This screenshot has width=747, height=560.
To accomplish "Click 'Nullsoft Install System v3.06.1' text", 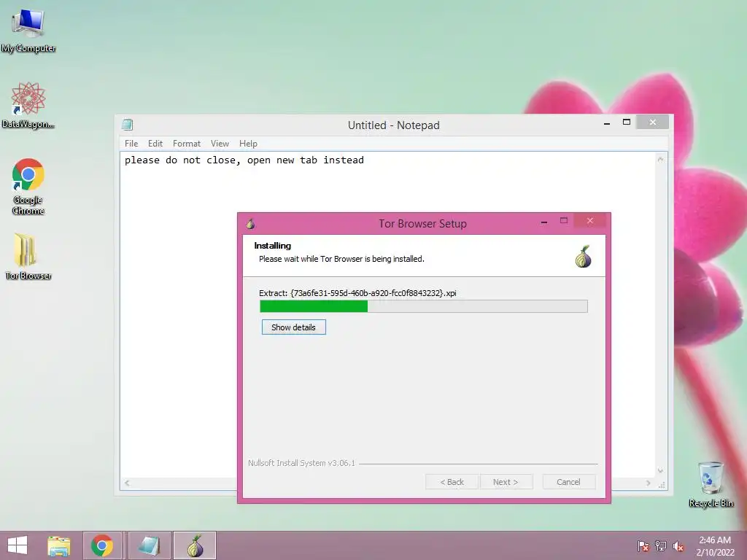I will tap(301, 463).
